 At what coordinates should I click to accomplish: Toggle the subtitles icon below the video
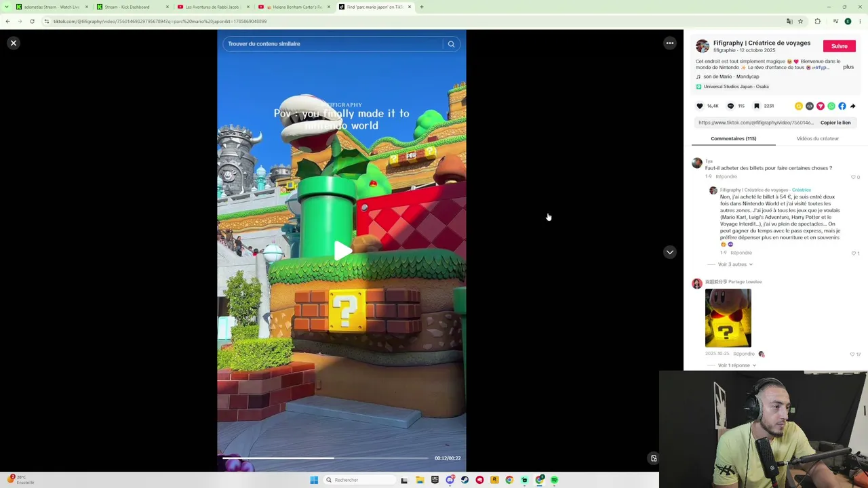(654, 458)
